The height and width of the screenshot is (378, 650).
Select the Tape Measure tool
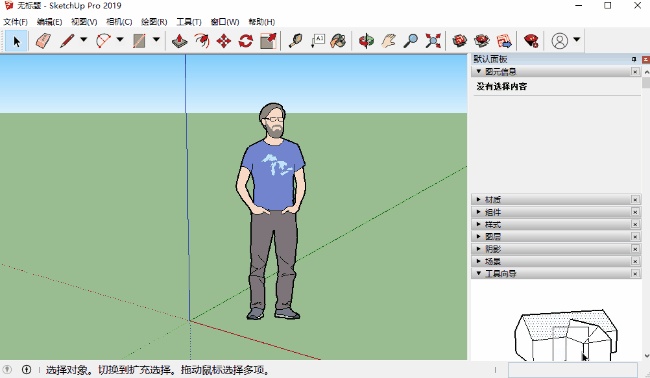coord(295,41)
